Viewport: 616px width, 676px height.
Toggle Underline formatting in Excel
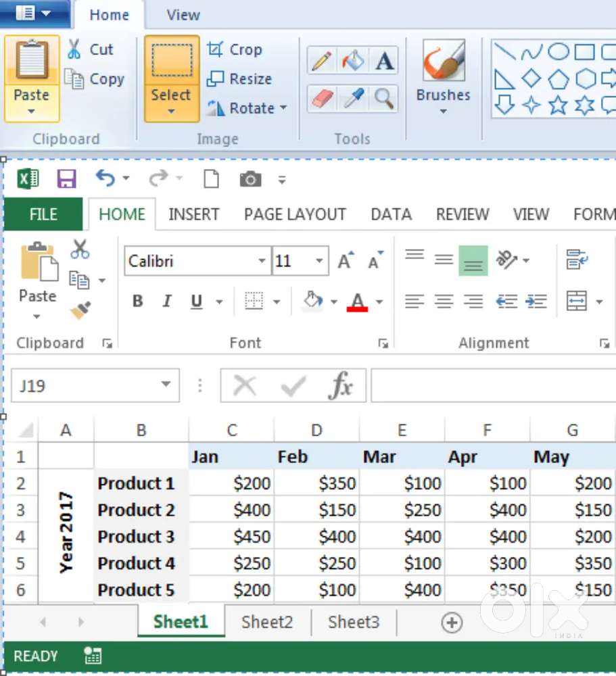197,301
